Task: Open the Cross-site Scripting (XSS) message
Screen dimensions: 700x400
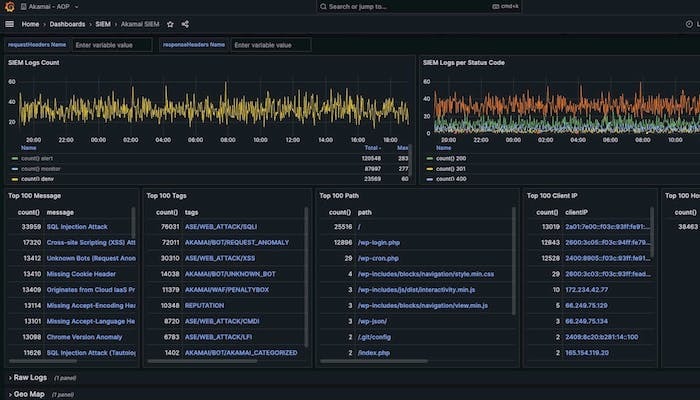Action: click(91, 242)
